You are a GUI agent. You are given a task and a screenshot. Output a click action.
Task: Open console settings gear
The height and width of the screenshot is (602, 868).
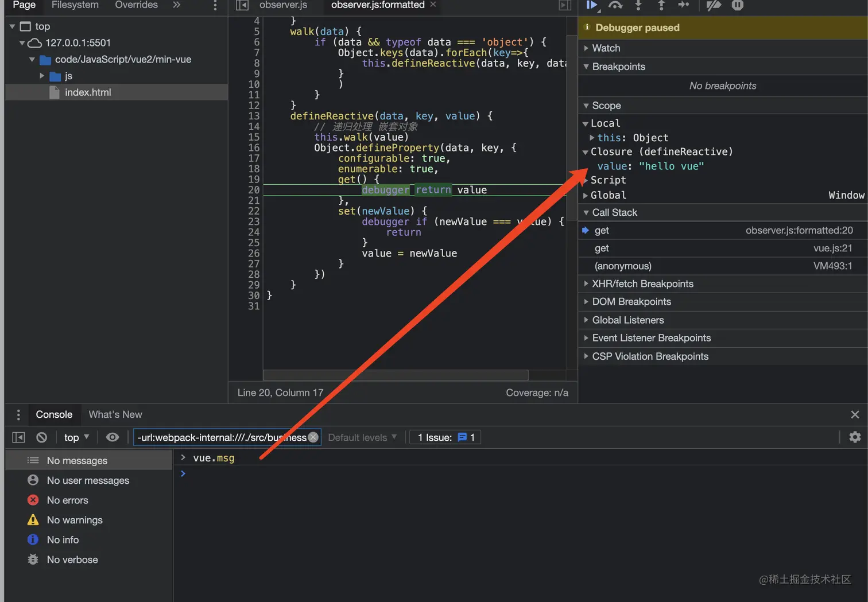855,437
